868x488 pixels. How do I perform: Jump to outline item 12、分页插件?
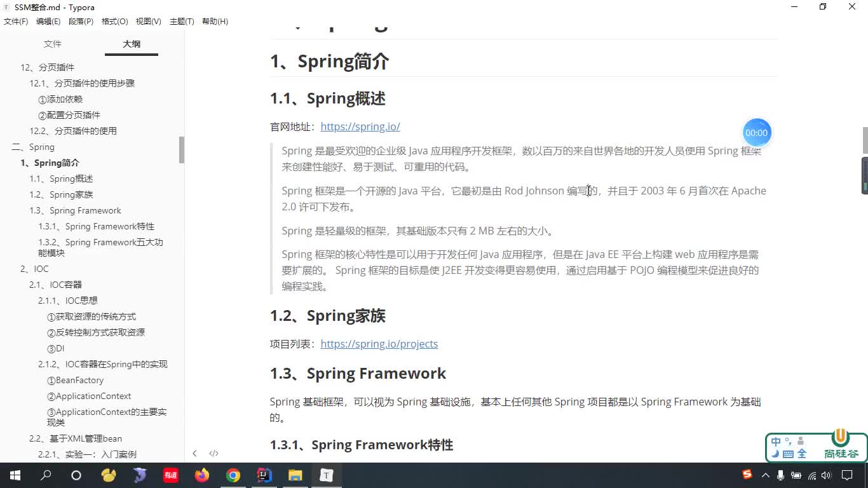coord(48,67)
